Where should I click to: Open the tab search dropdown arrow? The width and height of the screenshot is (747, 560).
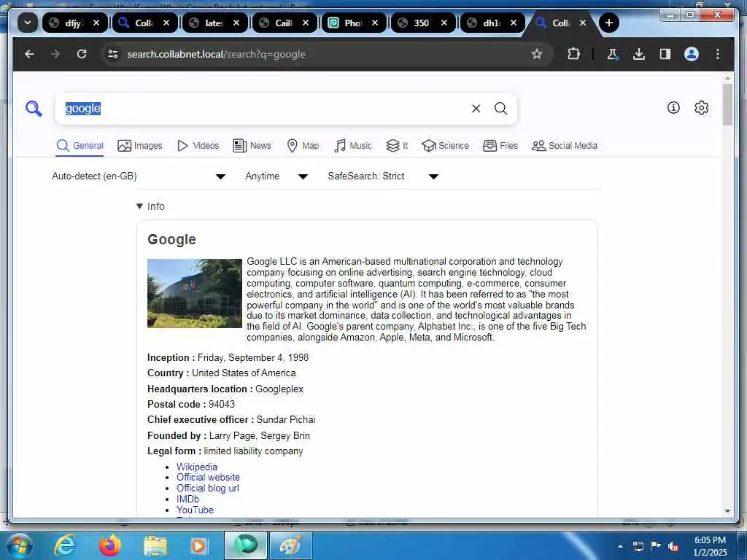tap(28, 23)
